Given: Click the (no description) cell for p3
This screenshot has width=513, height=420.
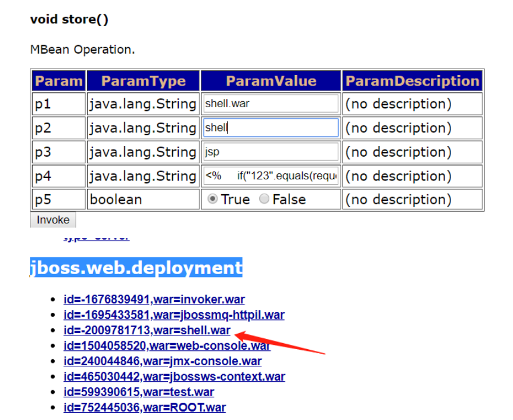Looking at the screenshot, I should [x=412, y=152].
